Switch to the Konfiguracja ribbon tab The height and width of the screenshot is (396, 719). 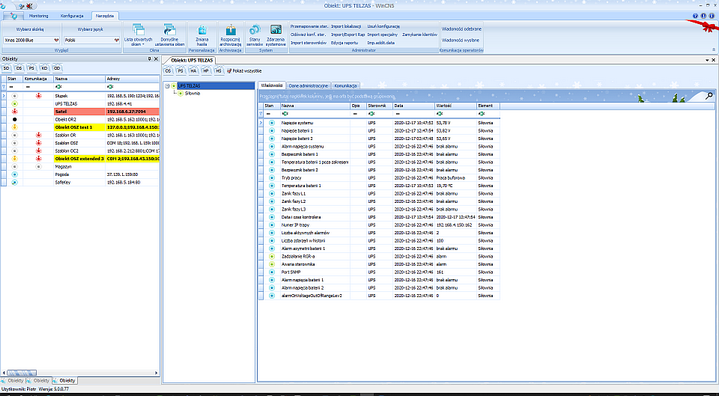tap(72, 16)
